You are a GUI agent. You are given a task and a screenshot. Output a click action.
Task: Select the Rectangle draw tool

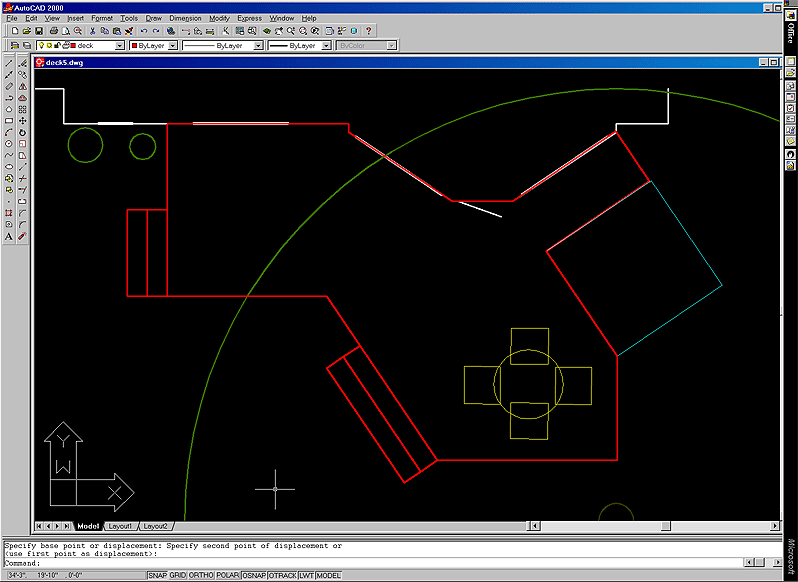(9, 121)
